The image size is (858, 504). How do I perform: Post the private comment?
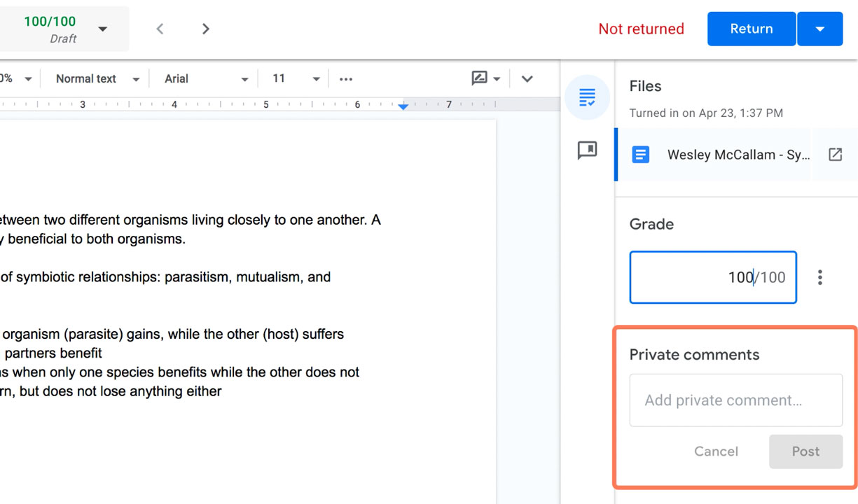click(805, 451)
